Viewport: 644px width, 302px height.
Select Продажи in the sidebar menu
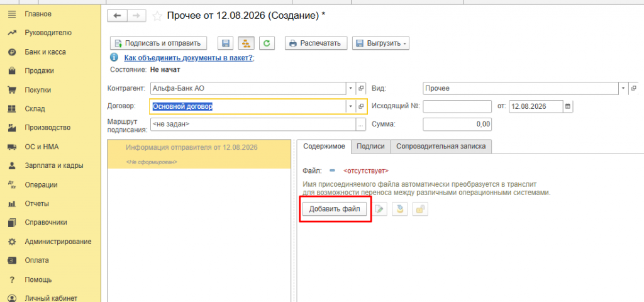coord(40,70)
